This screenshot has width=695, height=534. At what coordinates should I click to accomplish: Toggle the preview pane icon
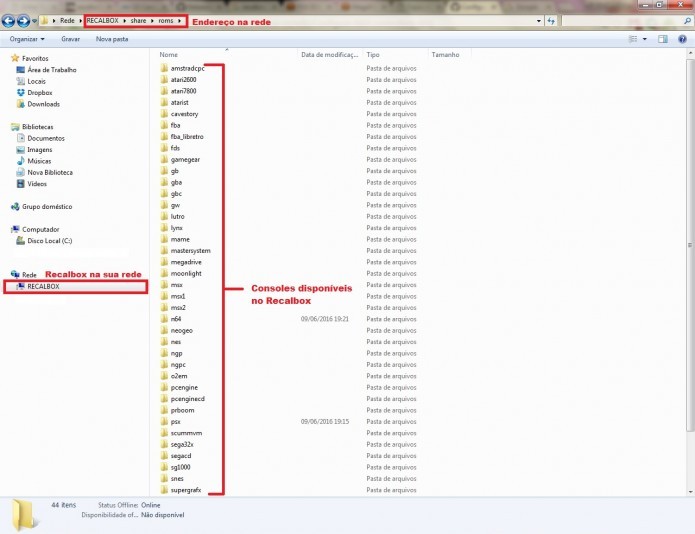(663, 39)
